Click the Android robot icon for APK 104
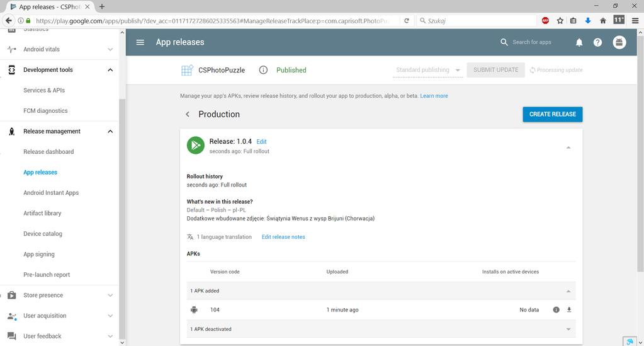Image resolution: width=644 pixels, height=346 pixels. tap(194, 310)
